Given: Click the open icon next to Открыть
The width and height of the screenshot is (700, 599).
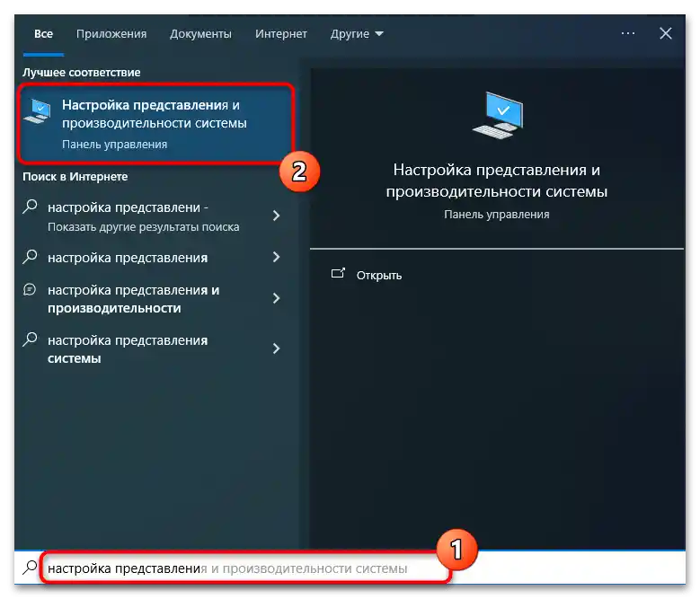Looking at the screenshot, I should click(x=338, y=273).
